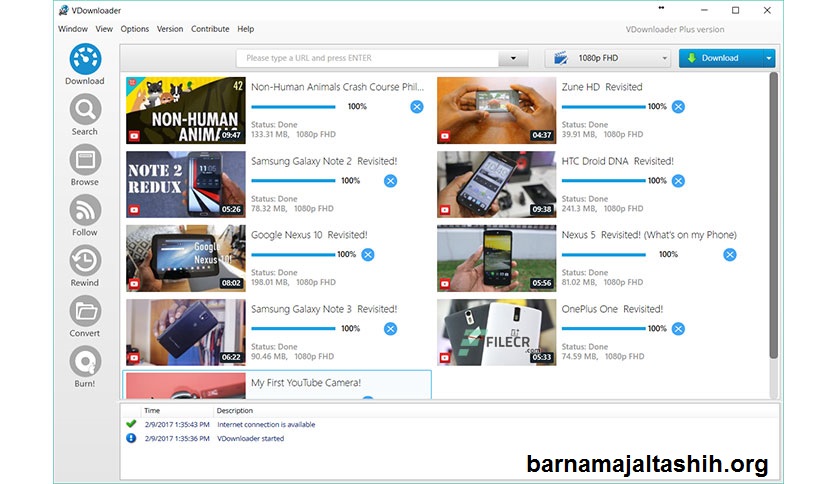Viewport: 836px width, 484px height.
Task: Open the Version menu
Action: (170, 29)
